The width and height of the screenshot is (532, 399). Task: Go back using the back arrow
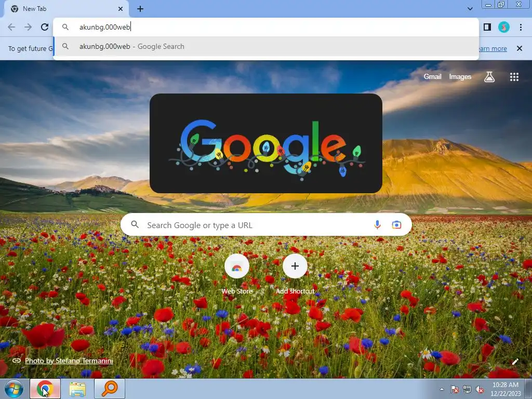point(11,27)
